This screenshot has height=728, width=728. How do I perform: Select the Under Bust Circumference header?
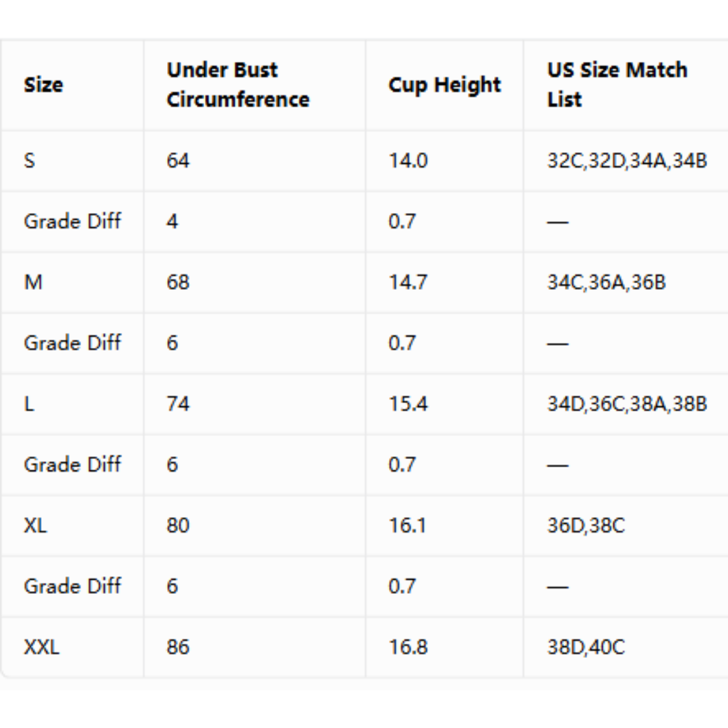[x=238, y=85]
